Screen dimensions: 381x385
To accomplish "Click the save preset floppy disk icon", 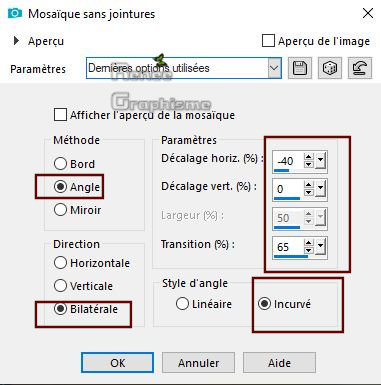I will [300, 68].
